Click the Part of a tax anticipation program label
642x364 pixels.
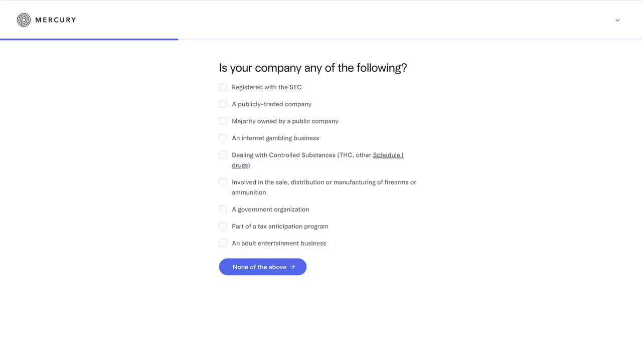click(280, 227)
